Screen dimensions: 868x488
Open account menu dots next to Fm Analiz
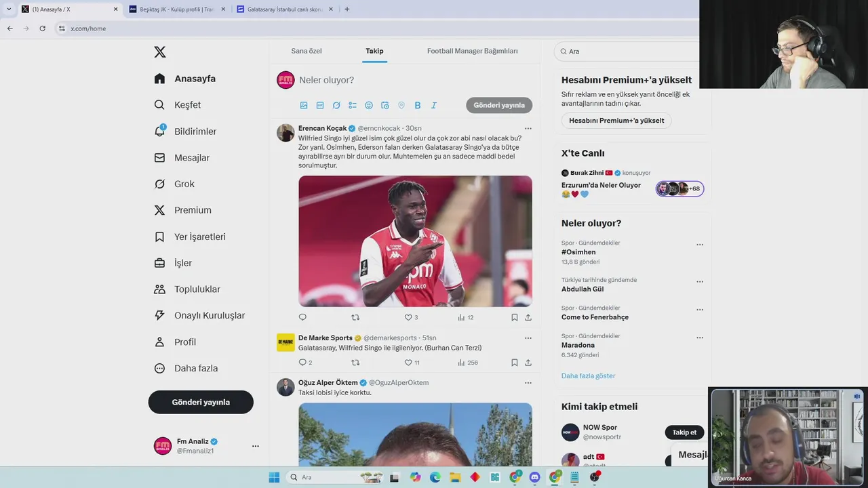[256, 446]
